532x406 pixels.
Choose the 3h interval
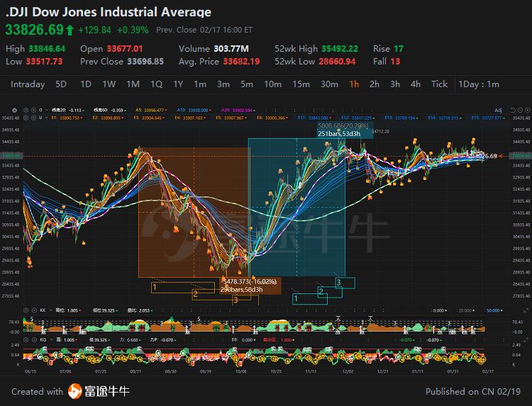(x=395, y=84)
